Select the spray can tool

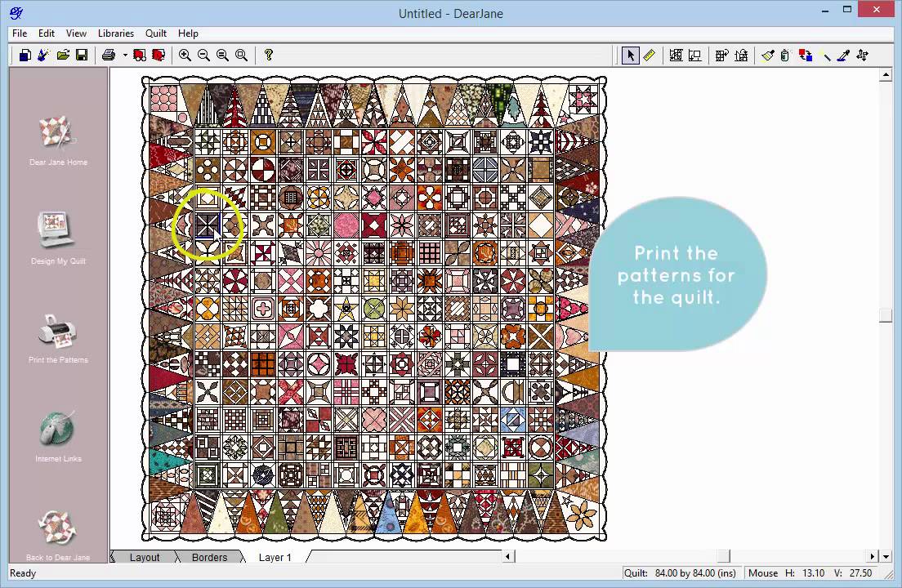click(786, 56)
